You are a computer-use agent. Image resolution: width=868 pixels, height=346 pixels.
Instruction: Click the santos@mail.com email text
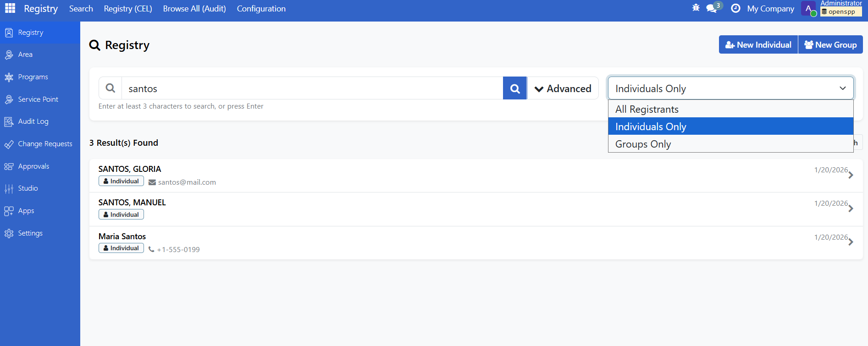(187, 182)
